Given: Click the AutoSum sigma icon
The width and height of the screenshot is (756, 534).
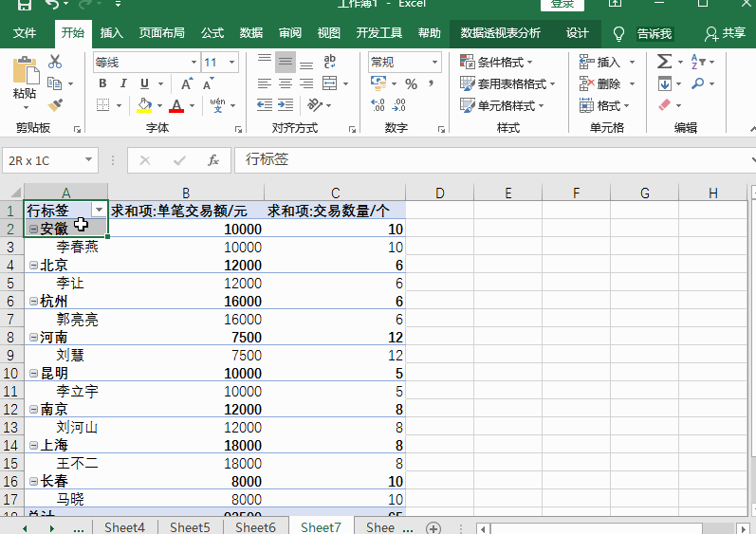Looking at the screenshot, I should pyautogui.click(x=664, y=63).
